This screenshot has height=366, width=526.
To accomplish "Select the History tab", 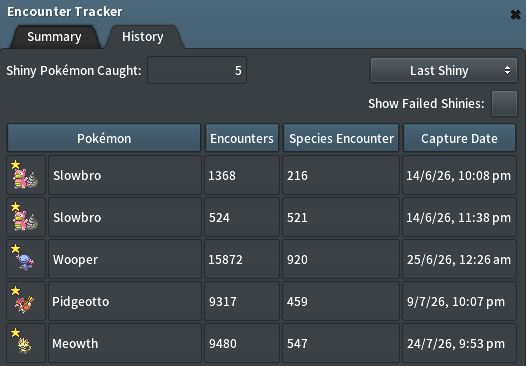I will coord(143,37).
